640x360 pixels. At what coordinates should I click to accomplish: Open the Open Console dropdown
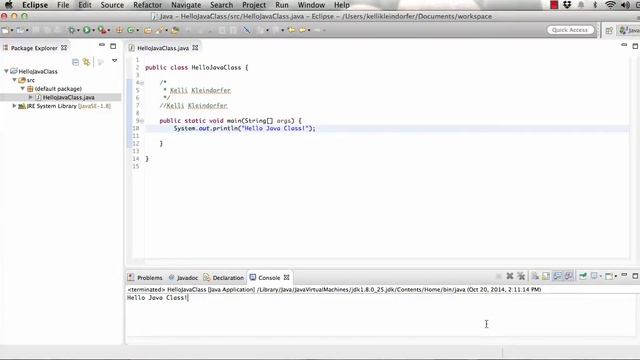coord(616,276)
